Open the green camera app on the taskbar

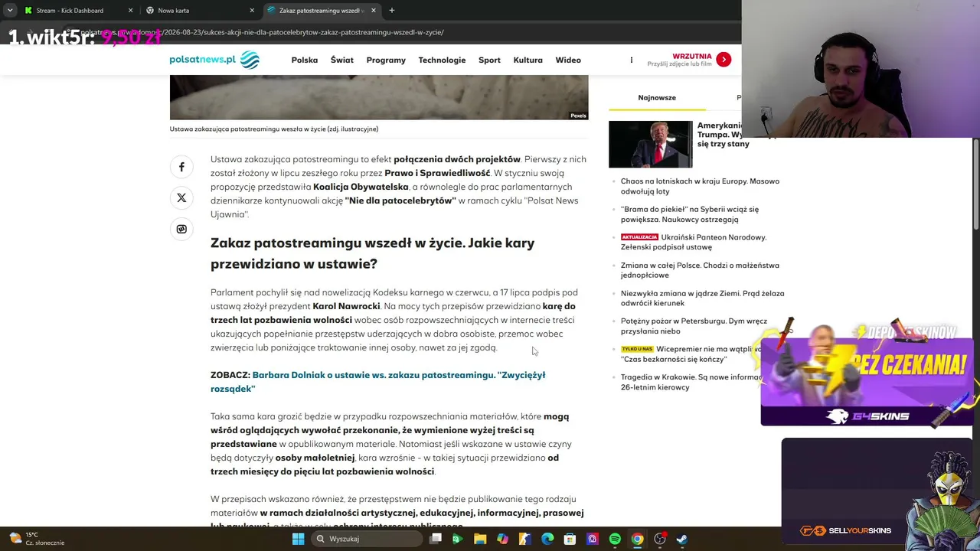(458, 539)
